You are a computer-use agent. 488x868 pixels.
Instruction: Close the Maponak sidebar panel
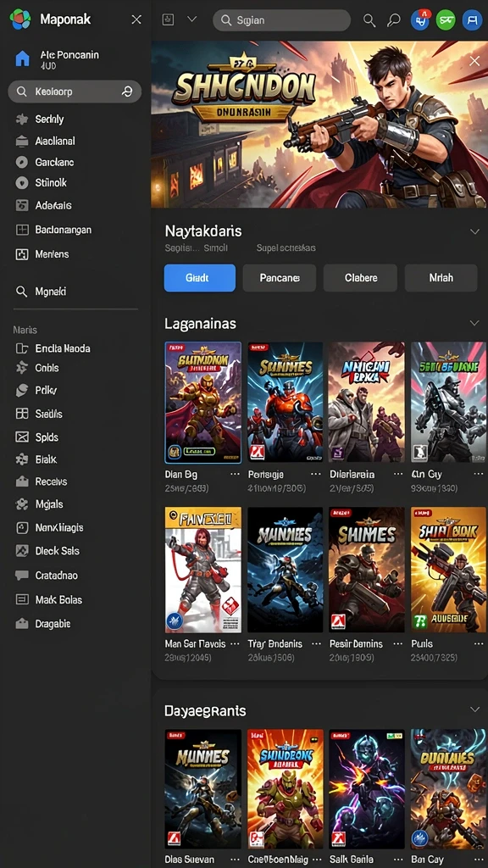(x=136, y=20)
